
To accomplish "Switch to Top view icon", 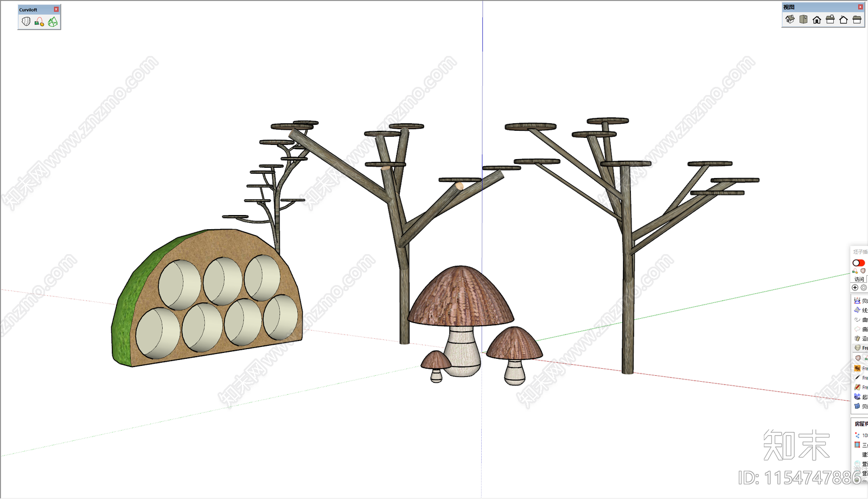I will (803, 20).
